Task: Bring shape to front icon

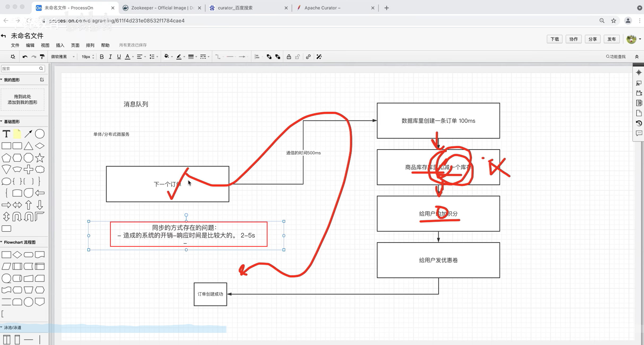Action: pyautogui.click(x=269, y=57)
